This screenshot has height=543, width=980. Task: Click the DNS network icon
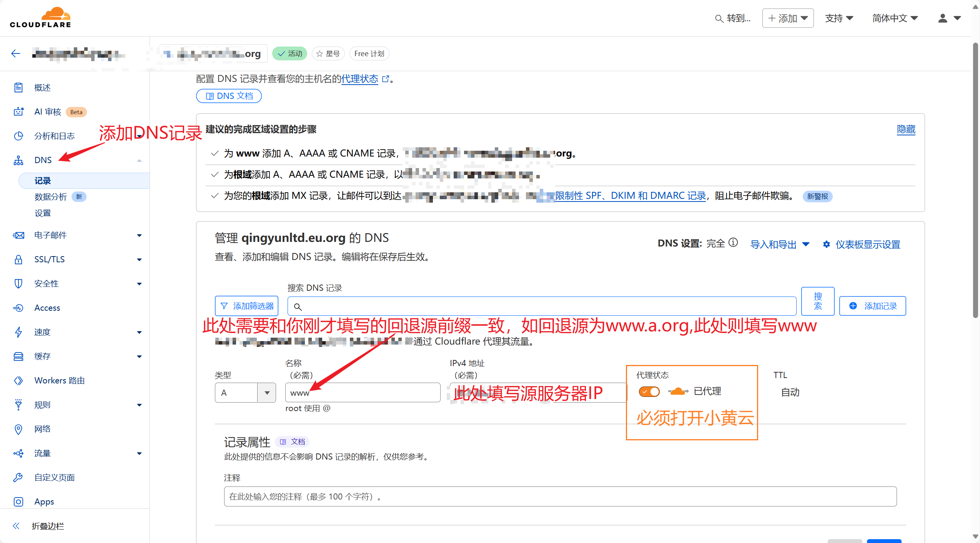(18, 160)
